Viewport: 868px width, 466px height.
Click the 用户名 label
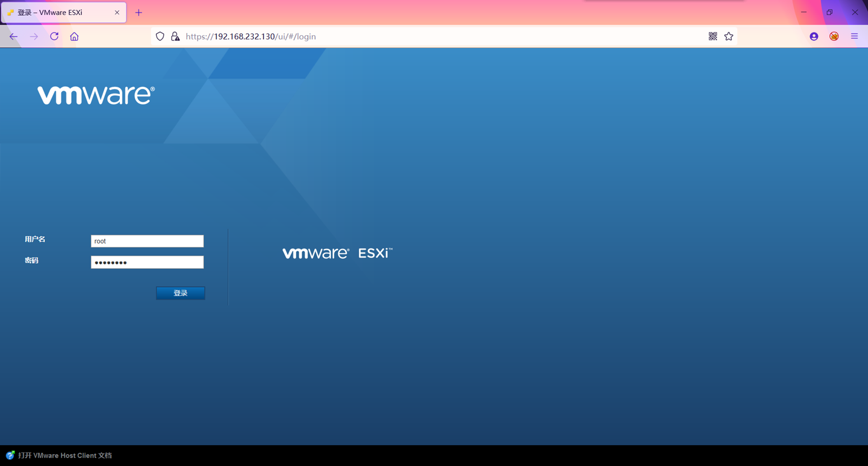35,239
